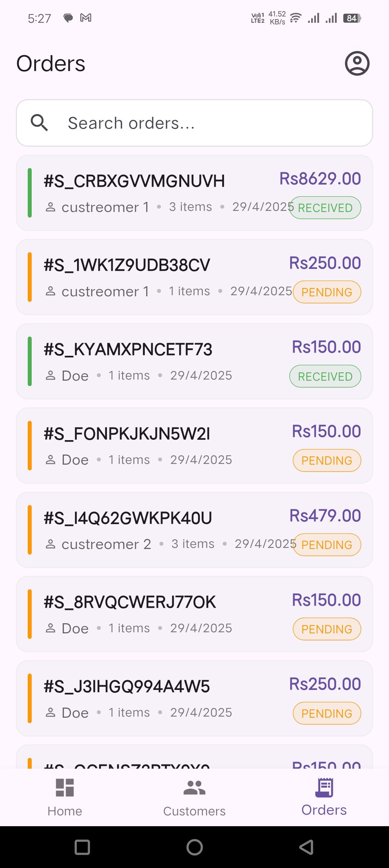Switch to the Home tab label
389x868 pixels.
[65, 811]
